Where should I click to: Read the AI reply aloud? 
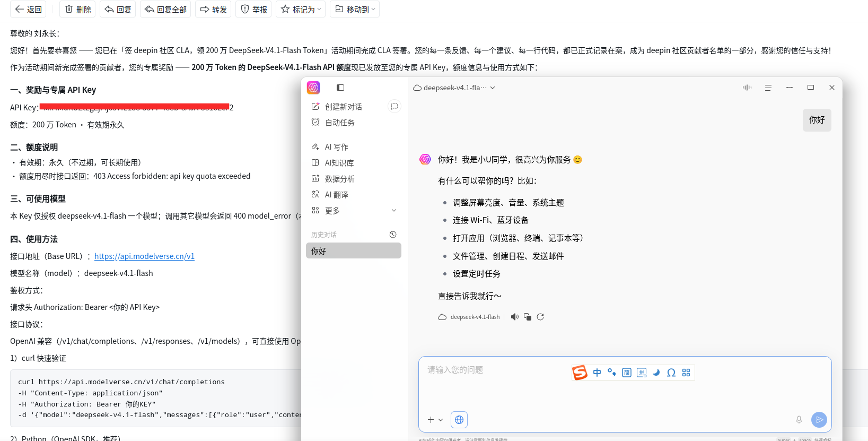click(514, 317)
